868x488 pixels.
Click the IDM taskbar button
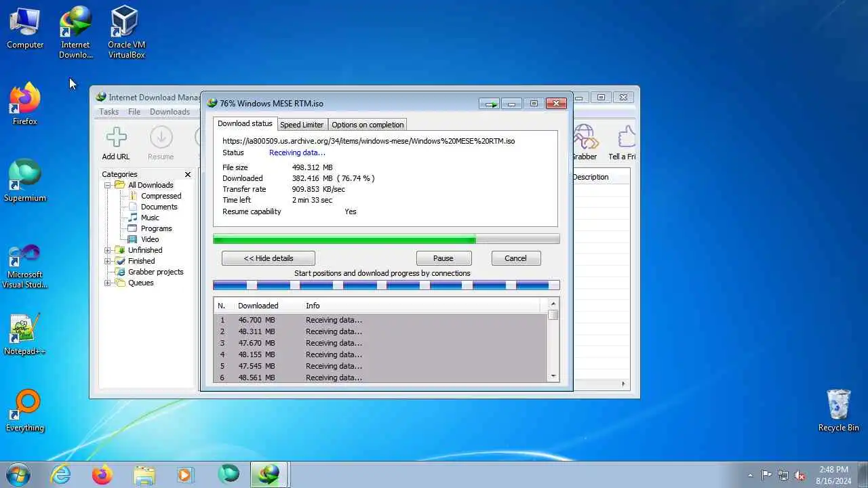coord(269,474)
